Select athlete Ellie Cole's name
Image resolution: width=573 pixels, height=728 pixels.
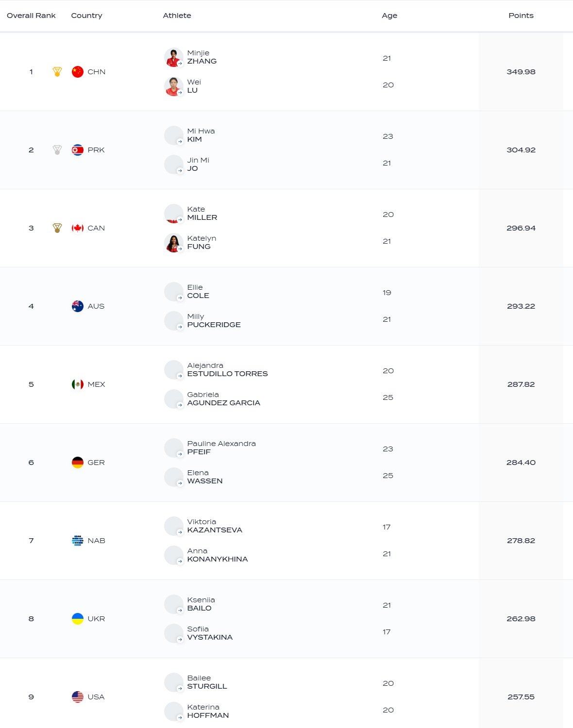coord(198,292)
